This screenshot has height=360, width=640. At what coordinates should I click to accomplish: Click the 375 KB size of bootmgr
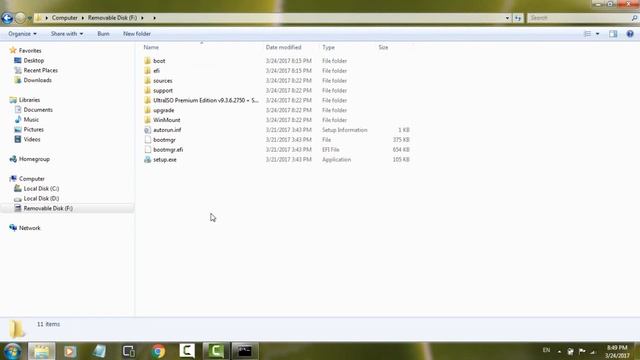(x=401, y=140)
